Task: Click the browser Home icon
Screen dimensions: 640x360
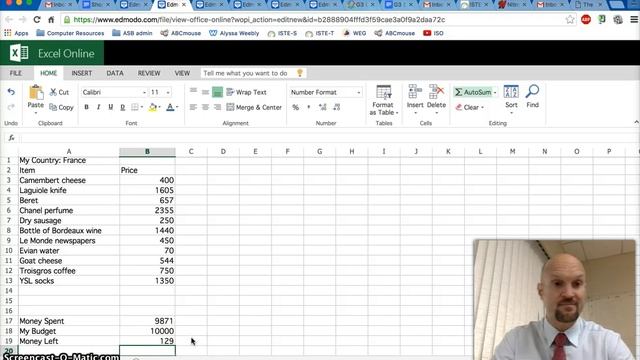Action: click(51, 20)
